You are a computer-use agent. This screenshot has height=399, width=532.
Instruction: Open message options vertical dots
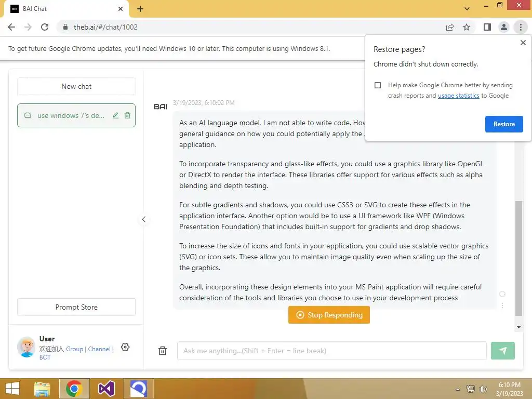point(502,305)
